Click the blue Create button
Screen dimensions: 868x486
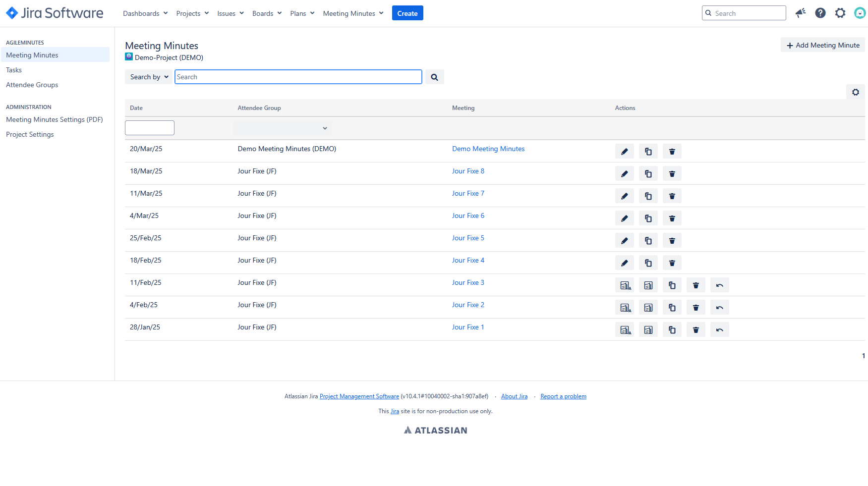407,13
